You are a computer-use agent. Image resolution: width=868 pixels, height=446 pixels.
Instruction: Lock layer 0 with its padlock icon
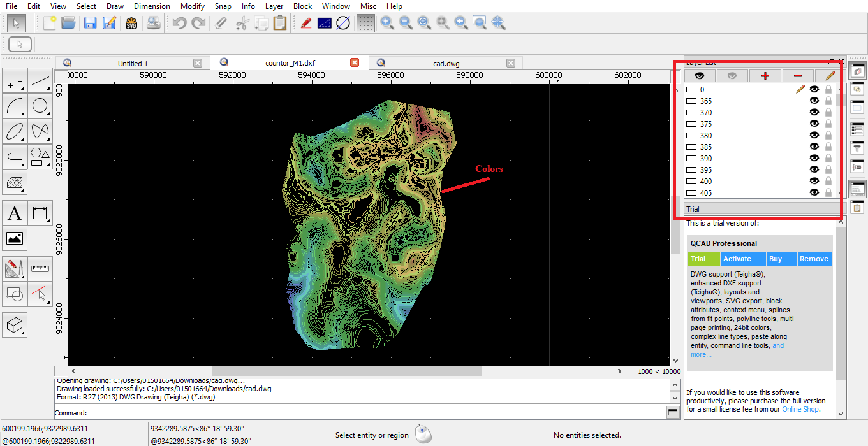coord(828,90)
